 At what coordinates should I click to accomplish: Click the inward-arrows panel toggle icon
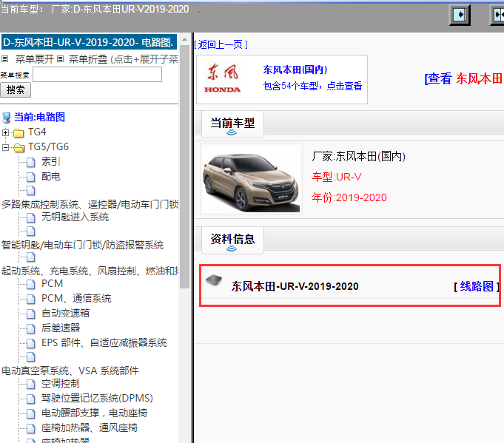pos(498,15)
